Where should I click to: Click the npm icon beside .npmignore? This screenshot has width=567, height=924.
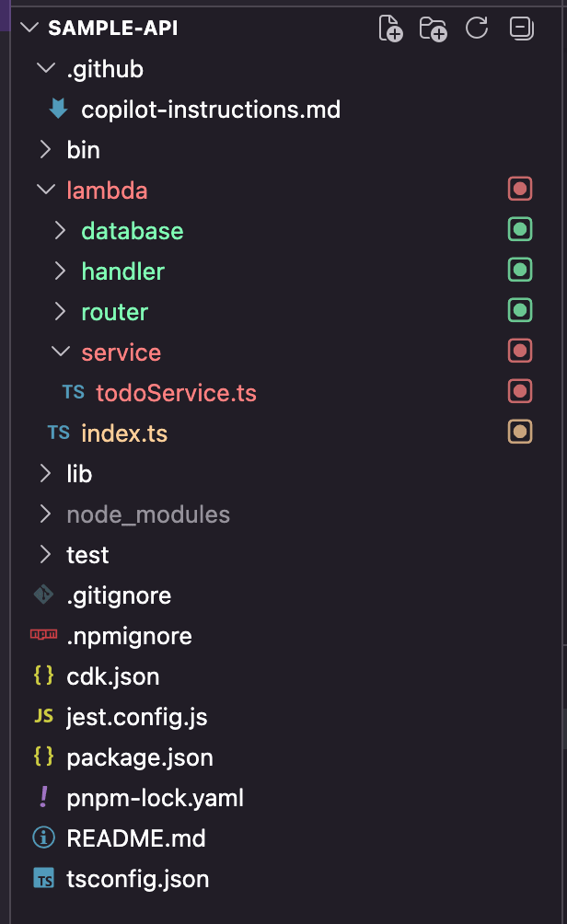click(43, 636)
